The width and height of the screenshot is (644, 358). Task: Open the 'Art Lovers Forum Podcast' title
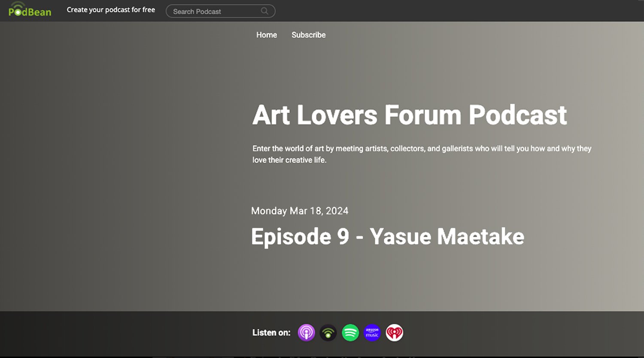coord(410,115)
